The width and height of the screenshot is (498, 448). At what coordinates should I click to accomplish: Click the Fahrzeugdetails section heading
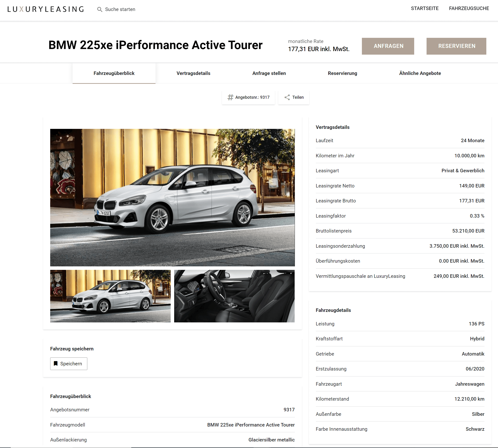333,310
